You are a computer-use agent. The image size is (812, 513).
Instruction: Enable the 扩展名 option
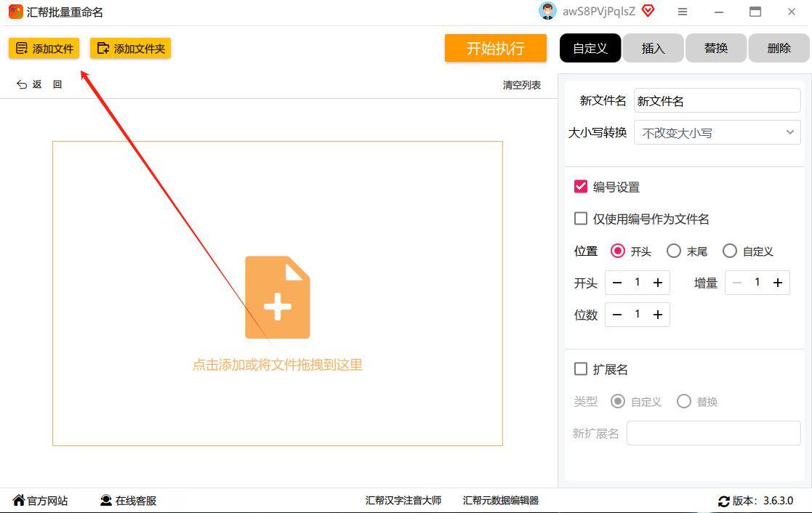coord(581,369)
